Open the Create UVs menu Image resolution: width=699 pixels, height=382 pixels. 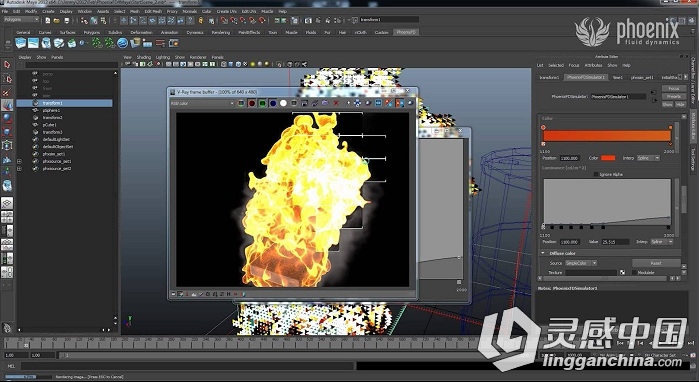(x=226, y=11)
